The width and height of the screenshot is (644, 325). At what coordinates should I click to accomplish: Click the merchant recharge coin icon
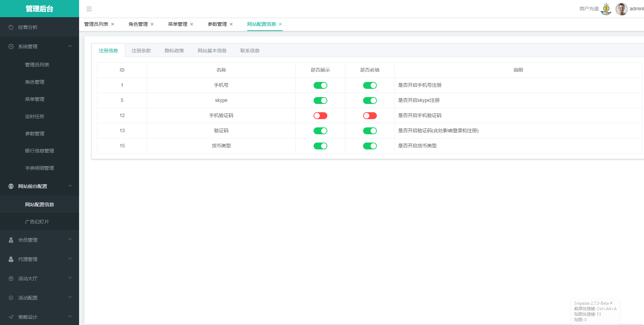606,9
